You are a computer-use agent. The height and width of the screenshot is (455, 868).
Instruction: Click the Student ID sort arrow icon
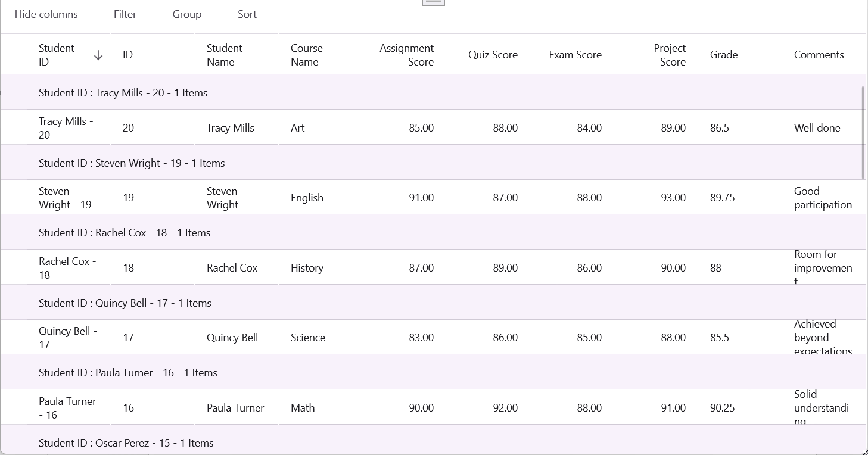(98, 55)
